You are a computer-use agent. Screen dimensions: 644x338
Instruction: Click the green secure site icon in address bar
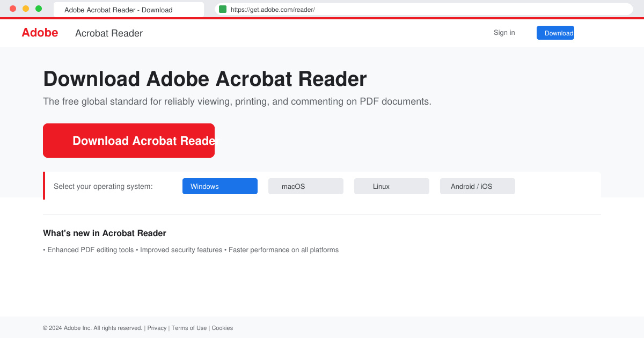pyautogui.click(x=223, y=9)
